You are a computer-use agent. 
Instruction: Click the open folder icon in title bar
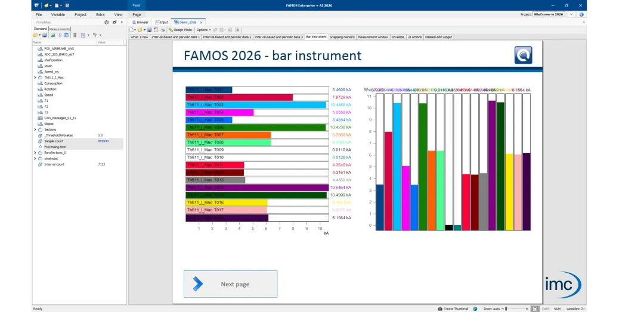coord(47,5)
